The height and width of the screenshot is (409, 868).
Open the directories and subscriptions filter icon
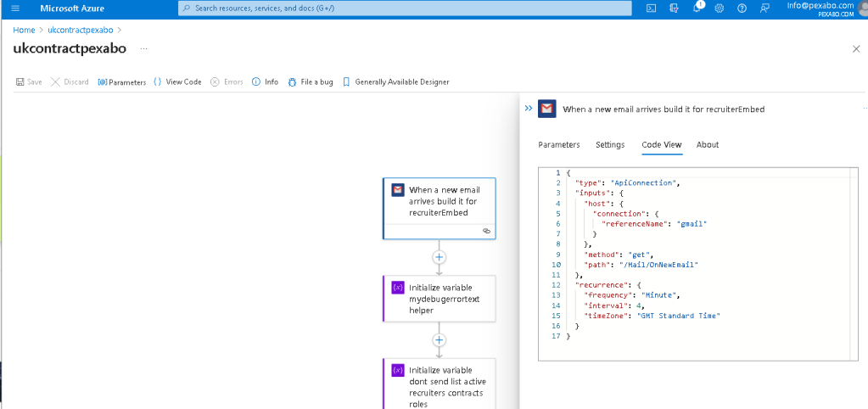675,8
